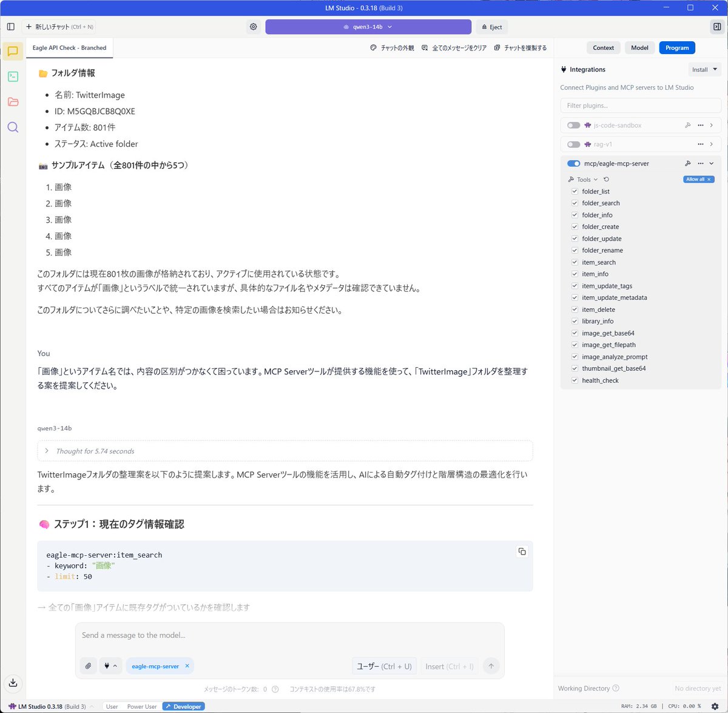
Task: Expand the Thought for 5.74 seconds section
Action: (285, 451)
